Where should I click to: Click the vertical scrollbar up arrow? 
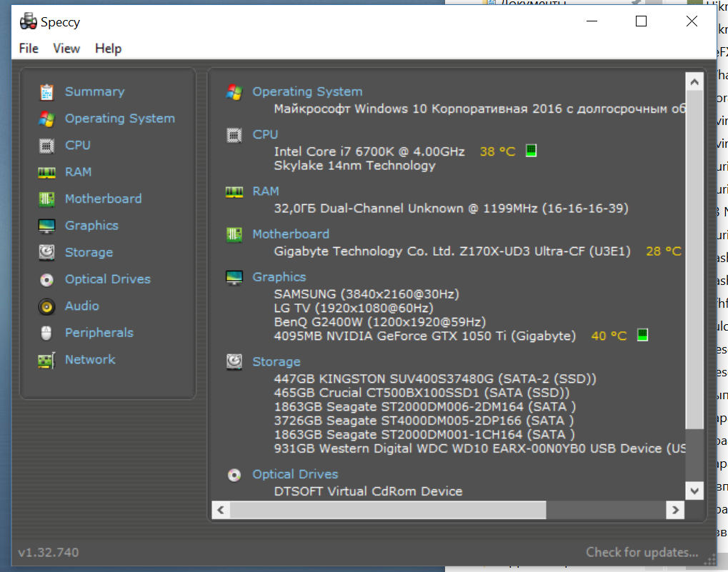pos(694,82)
